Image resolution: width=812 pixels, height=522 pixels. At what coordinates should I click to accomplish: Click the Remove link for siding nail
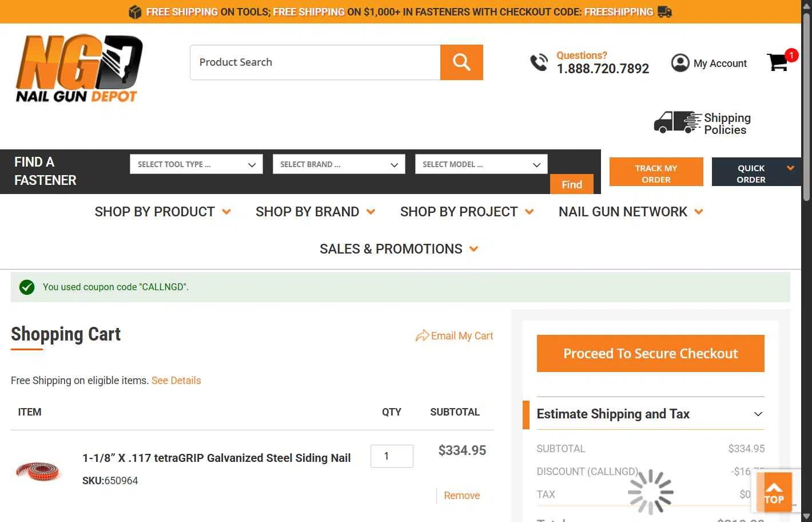click(x=461, y=496)
